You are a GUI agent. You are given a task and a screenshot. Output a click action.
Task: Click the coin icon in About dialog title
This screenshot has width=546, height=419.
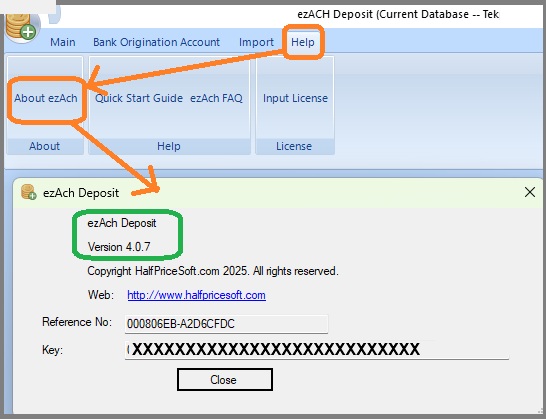point(29,192)
